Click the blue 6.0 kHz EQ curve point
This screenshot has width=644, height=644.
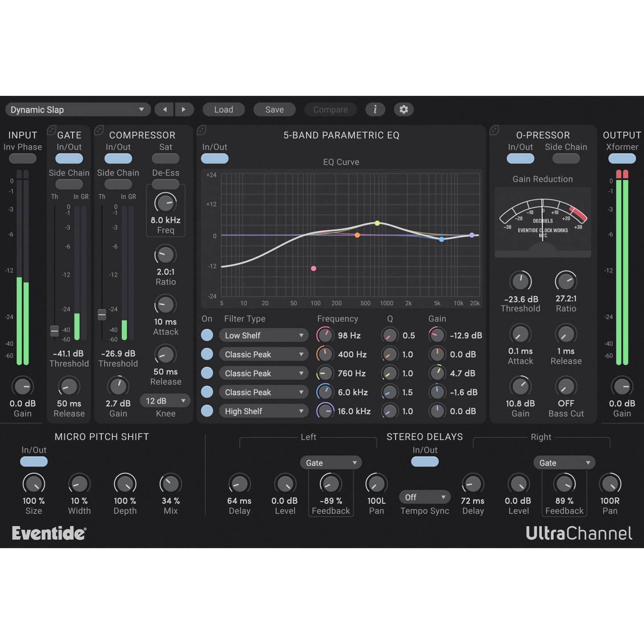442,239
